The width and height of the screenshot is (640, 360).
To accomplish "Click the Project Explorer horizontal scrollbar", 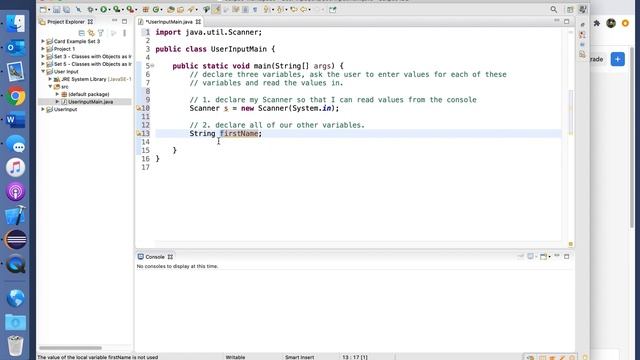I will point(70,348).
